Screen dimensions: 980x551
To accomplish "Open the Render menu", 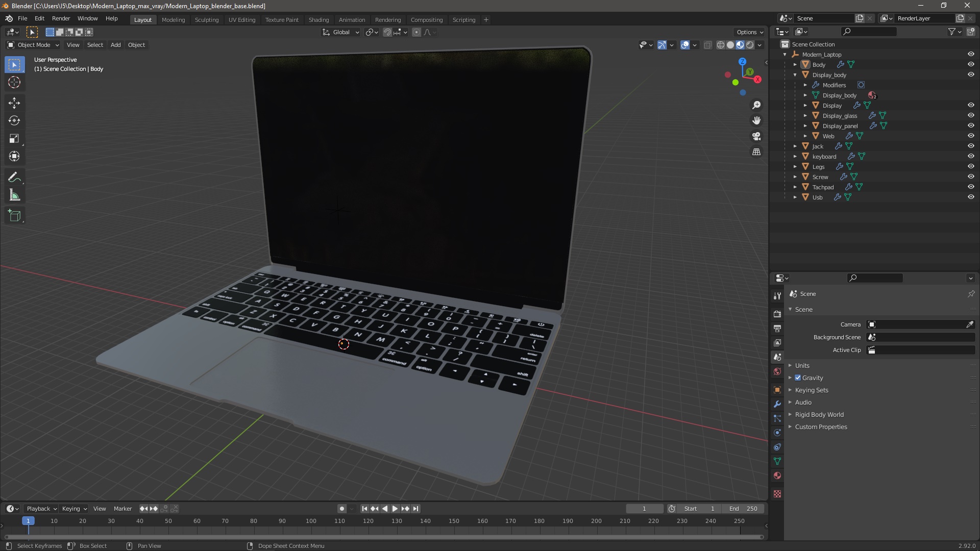I will [61, 18].
